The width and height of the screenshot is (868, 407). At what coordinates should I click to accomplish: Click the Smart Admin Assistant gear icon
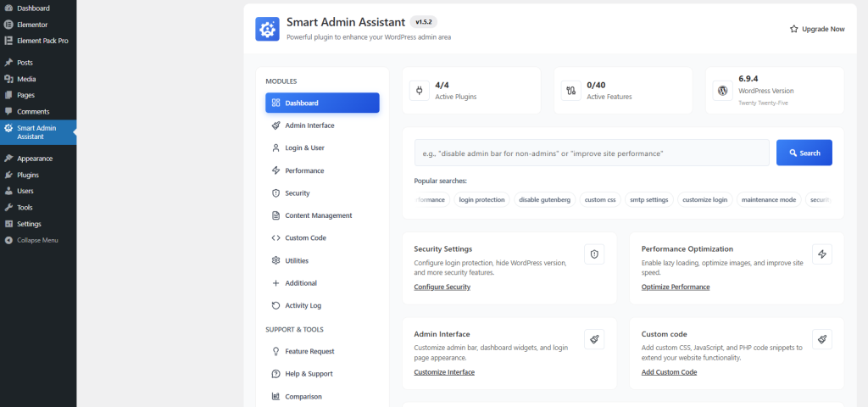pos(8,128)
